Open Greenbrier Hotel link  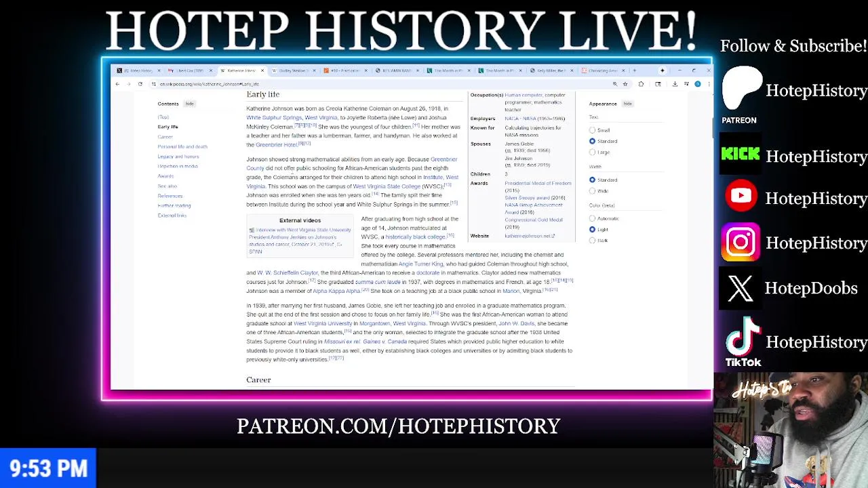(x=276, y=145)
